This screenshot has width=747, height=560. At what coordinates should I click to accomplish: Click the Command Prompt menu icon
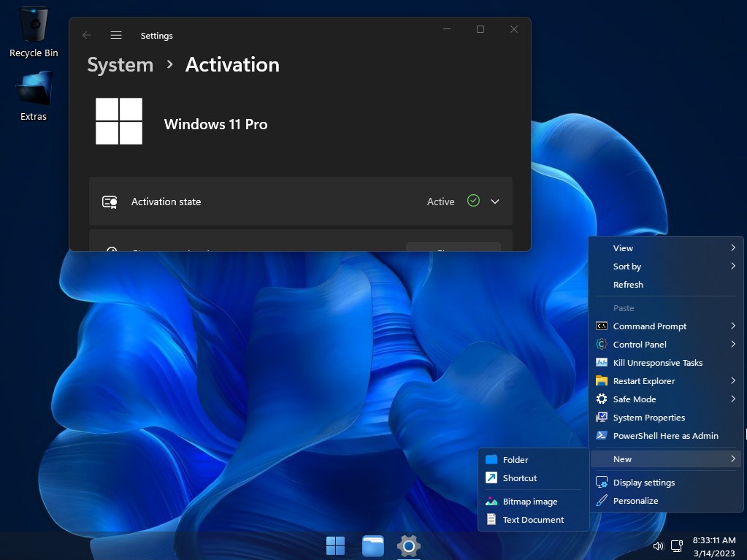(602, 326)
